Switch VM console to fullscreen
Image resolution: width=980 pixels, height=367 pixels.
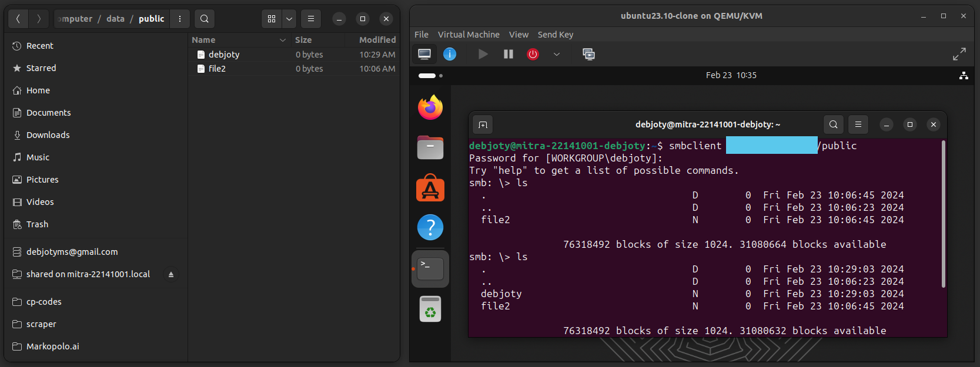point(959,54)
